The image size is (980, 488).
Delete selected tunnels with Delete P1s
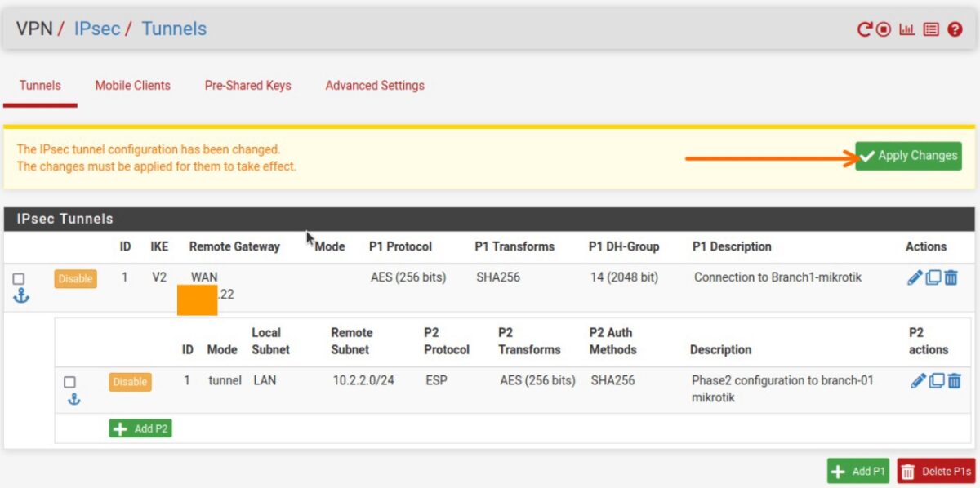pyautogui.click(x=937, y=471)
